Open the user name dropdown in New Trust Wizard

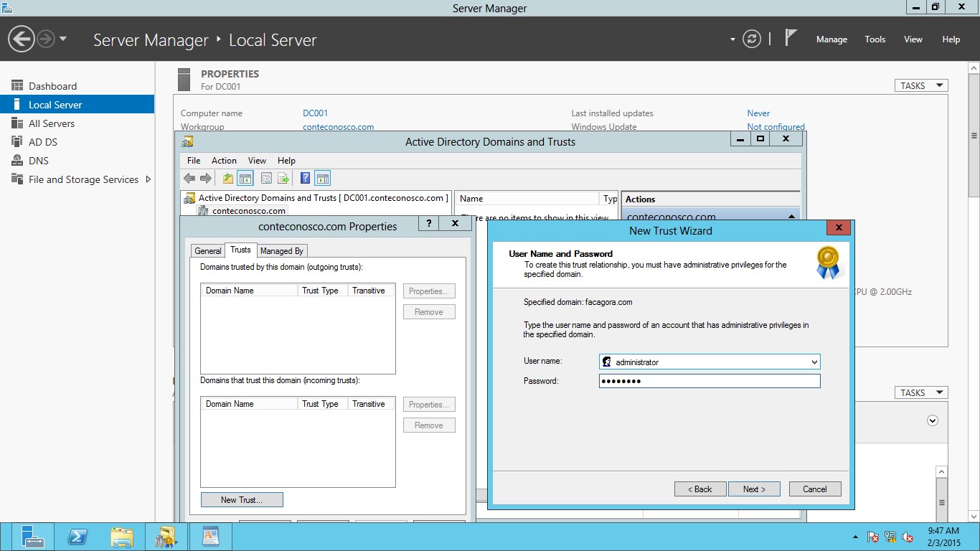pos(813,361)
